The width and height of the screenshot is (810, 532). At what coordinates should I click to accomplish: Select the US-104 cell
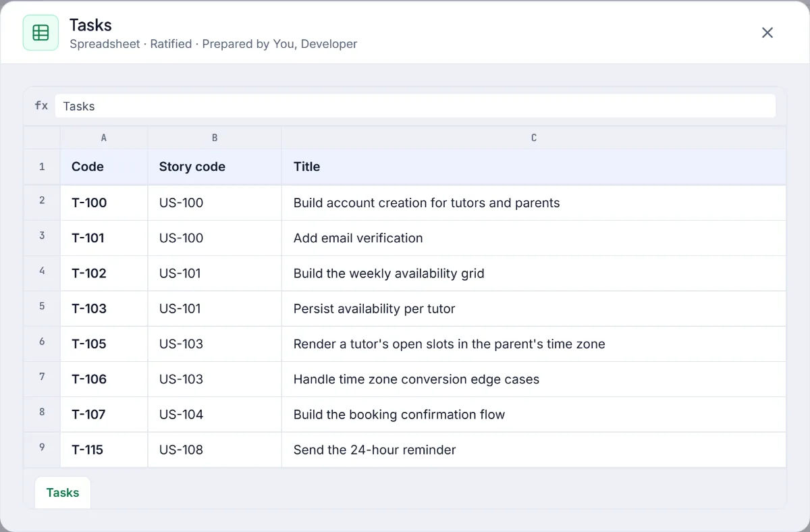[x=215, y=414]
